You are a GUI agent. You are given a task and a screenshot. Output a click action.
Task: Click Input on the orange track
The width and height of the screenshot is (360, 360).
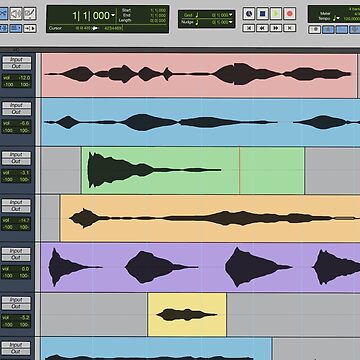(x=16, y=202)
